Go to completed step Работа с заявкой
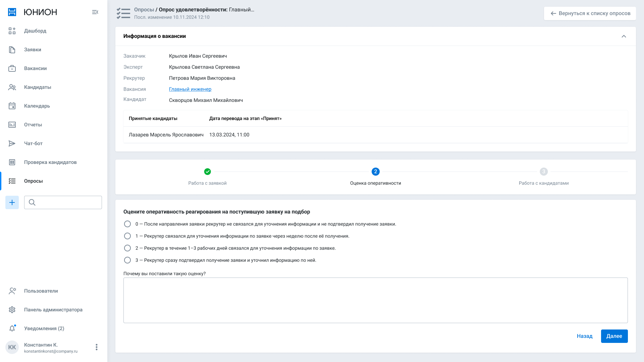 [207, 172]
